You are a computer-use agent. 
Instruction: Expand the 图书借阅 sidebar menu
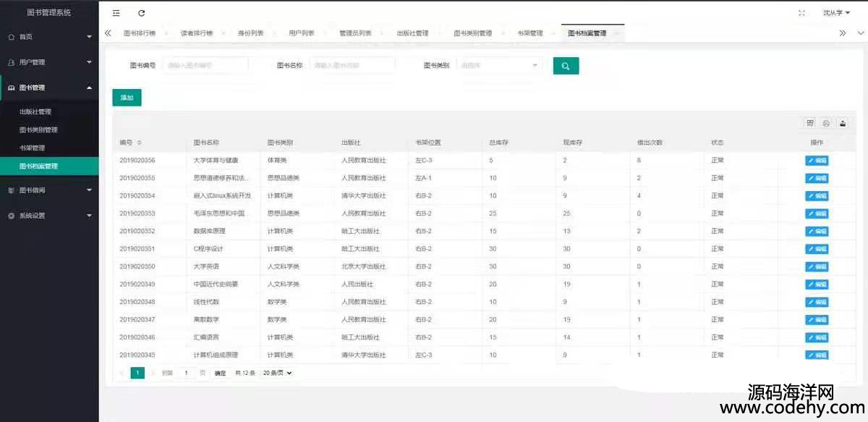[49, 190]
